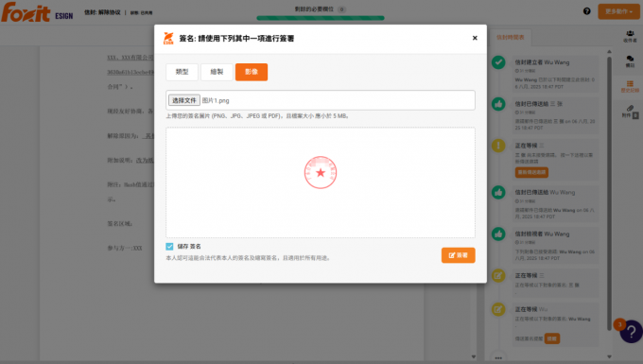Click the red stamp preview image
This screenshot has height=364, width=643.
pos(321,172)
